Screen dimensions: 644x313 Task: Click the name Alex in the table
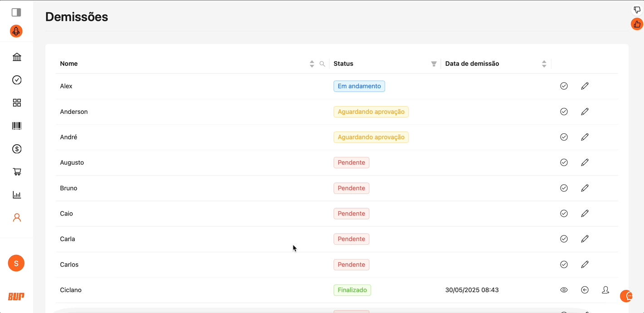(66, 86)
